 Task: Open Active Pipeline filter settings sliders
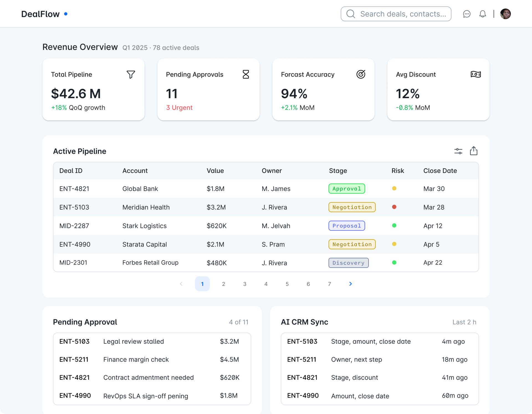[x=458, y=151]
